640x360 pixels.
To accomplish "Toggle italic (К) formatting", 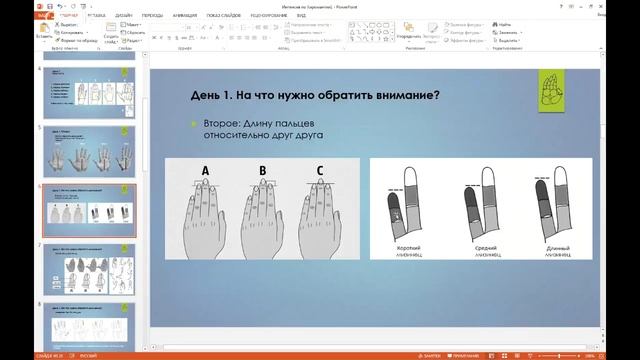I will pyautogui.click(x=161, y=38).
